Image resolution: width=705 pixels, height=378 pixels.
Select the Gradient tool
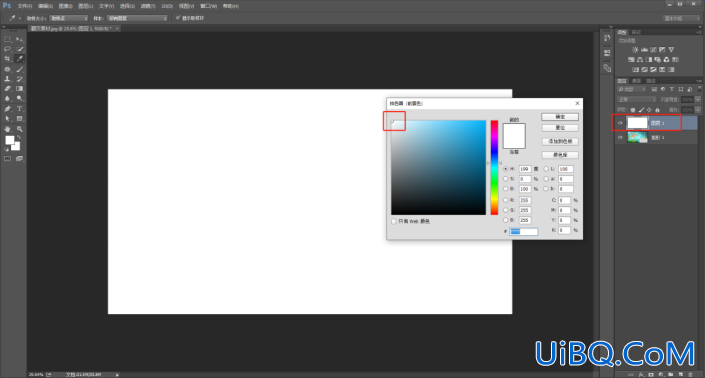pyautogui.click(x=20, y=89)
